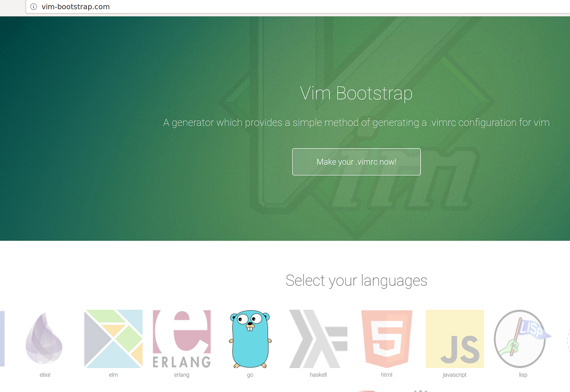The width and height of the screenshot is (570, 392).
Task: Click the 'go' label under the gopher
Action: 250,374
